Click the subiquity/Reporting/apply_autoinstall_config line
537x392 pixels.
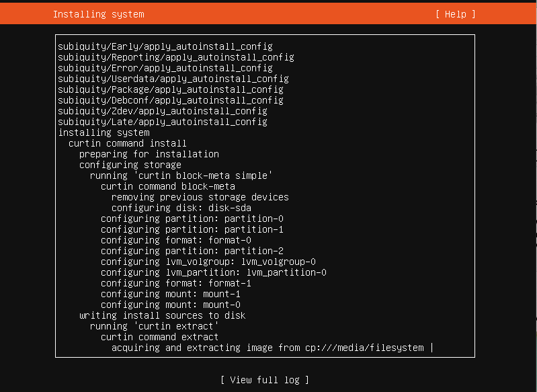[x=176, y=57]
